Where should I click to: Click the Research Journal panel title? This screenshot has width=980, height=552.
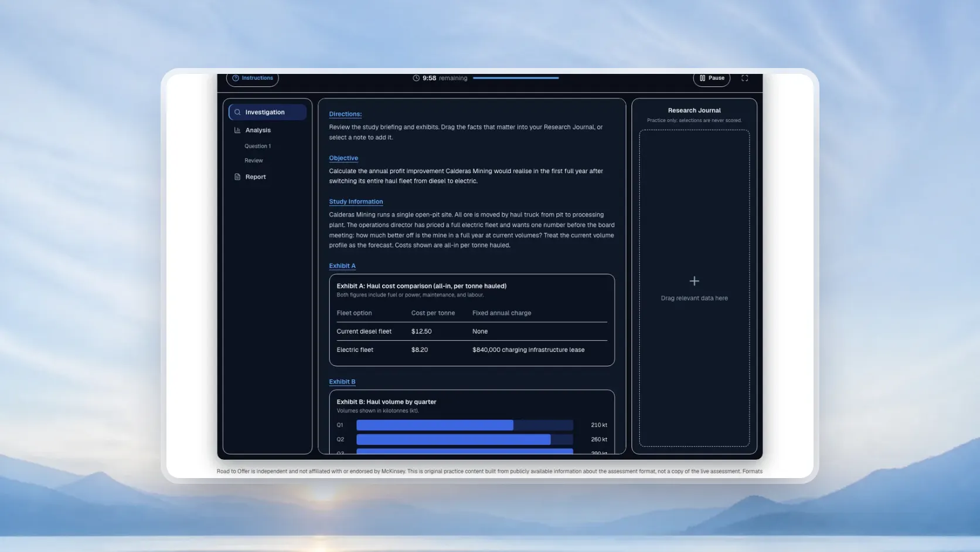[694, 110]
